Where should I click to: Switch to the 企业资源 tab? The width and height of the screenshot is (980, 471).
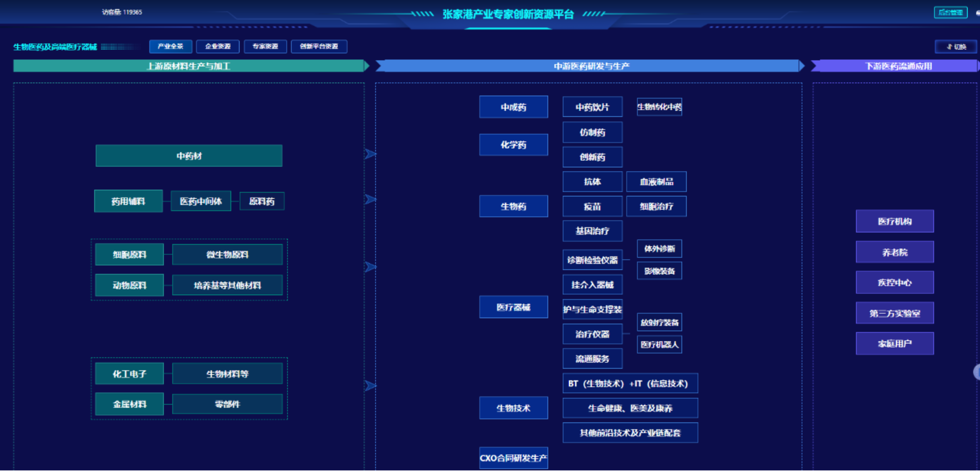pyautogui.click(x=218, y=46)
